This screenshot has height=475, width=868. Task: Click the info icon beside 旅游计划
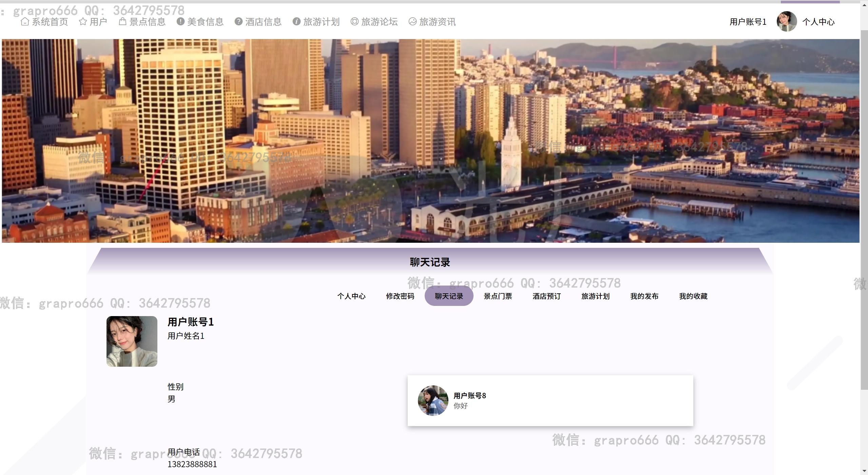click(296, 22)
